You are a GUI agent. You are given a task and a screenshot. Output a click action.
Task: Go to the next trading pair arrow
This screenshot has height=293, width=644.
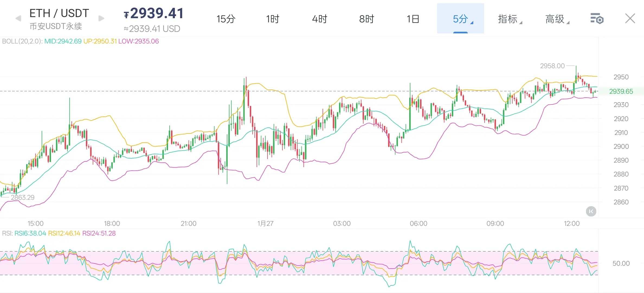[101, 18]
